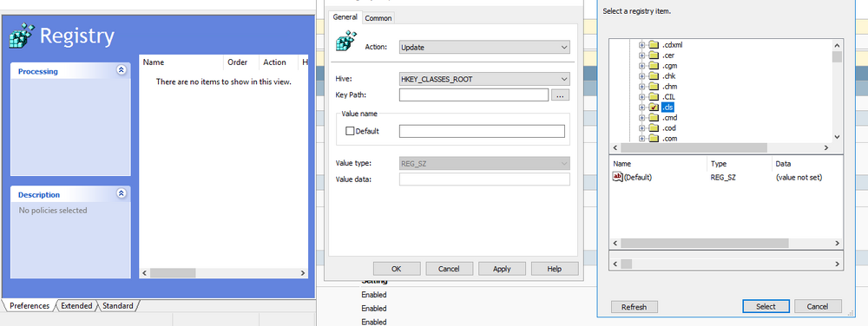Click the folder icon of the .cdxml key

click(x=654, y=45)
